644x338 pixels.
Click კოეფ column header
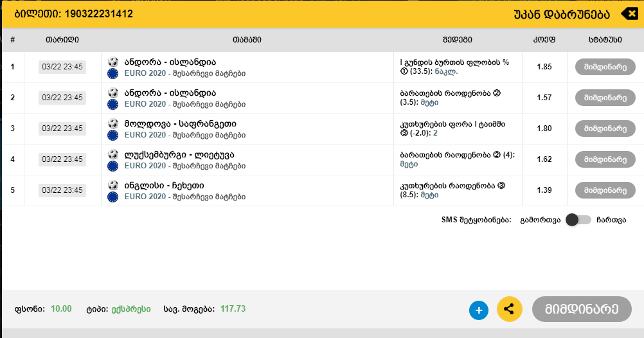coord(544,40)
